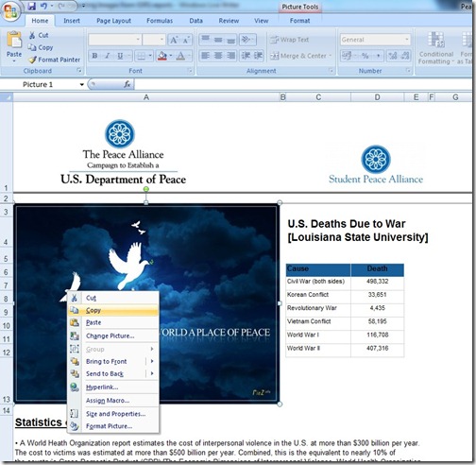Switch to Formulas tab

click(160, 21)
